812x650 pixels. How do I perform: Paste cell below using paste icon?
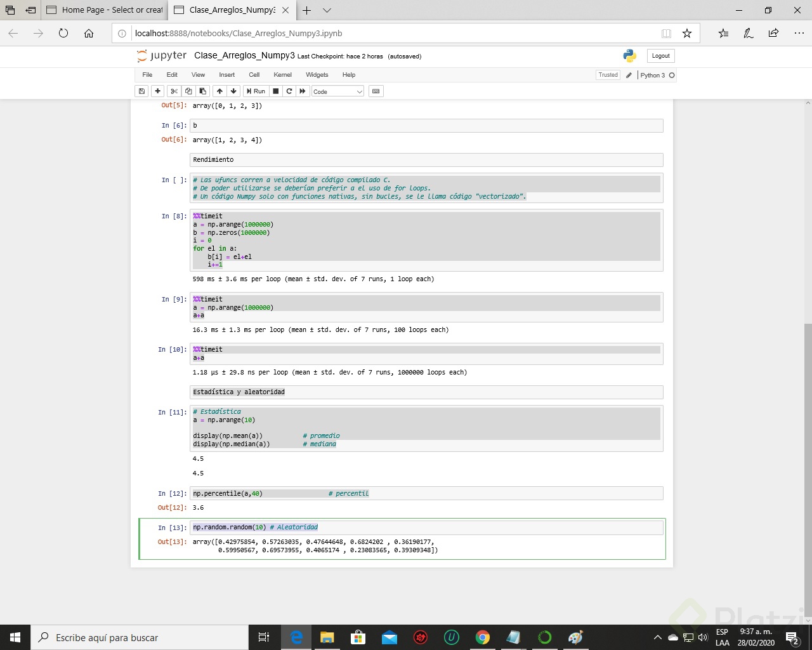coord(202,91)
